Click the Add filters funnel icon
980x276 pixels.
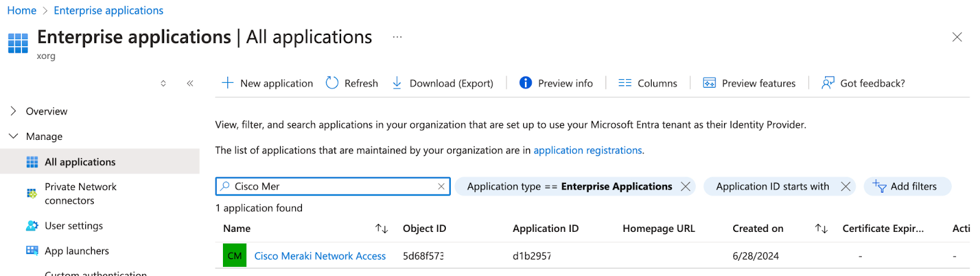pos(880,186)
